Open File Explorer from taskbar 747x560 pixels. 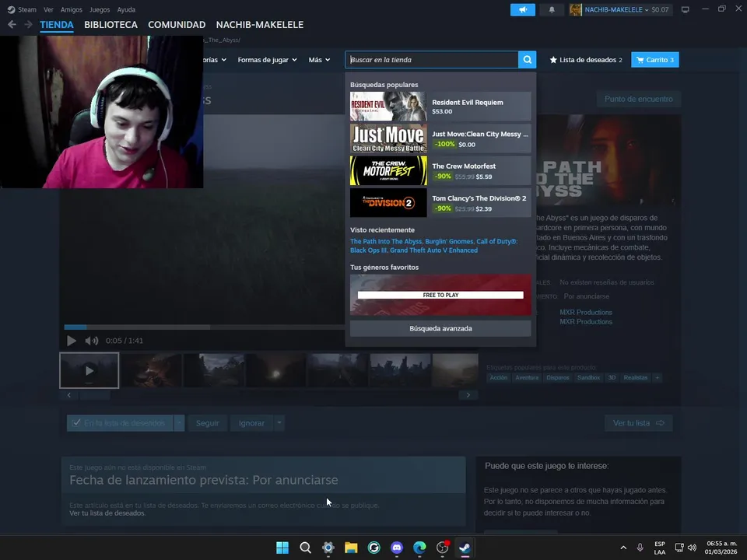point(351,548)
